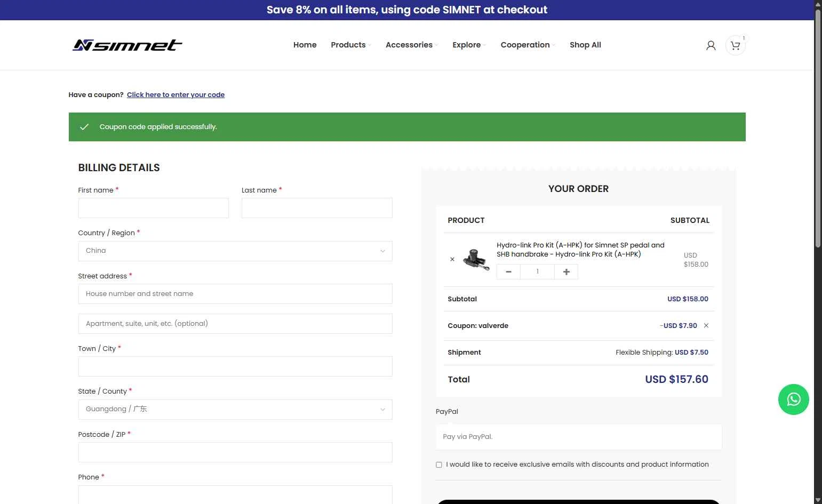Focus the Last name field
This screenshot has width=822, height=504.
(x=317, y=208)
